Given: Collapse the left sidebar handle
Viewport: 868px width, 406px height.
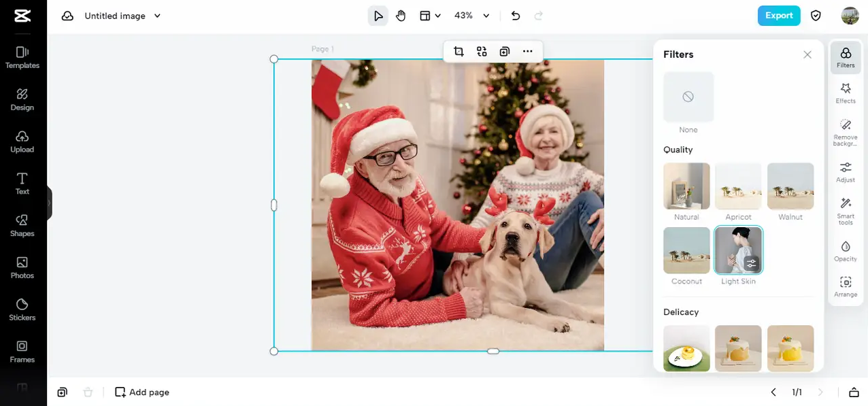Looking at the screenshot, I should click(x=49, y=203).
